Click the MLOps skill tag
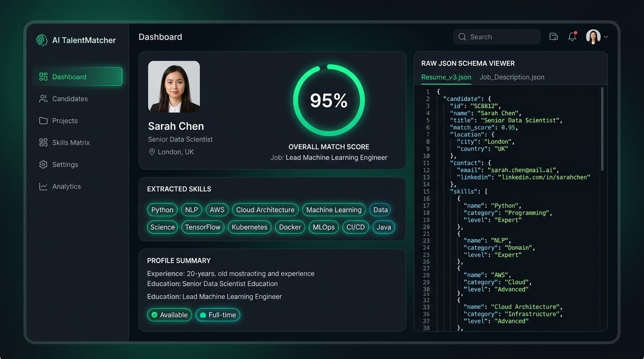Viewport: 644px width, 359px height. (x=324, y=227)
